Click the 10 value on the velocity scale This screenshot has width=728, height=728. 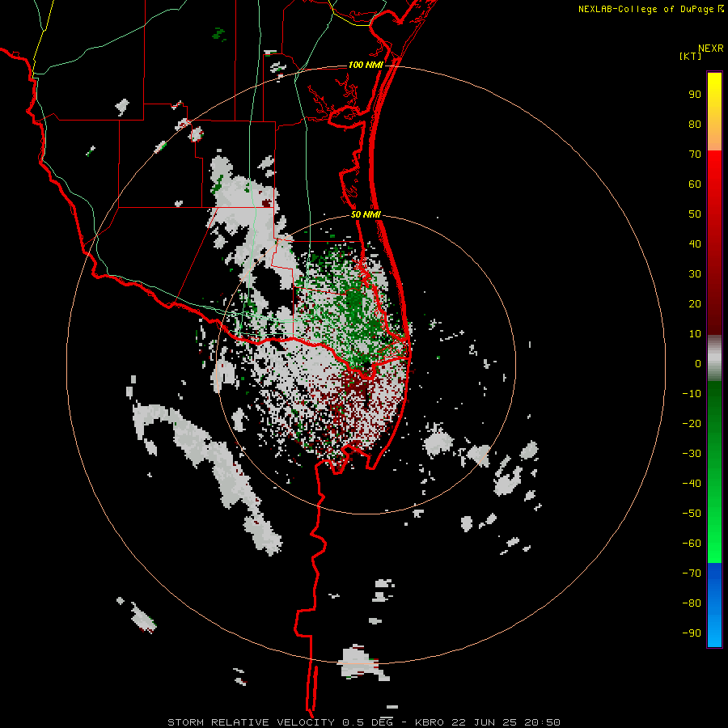point(695,334)
